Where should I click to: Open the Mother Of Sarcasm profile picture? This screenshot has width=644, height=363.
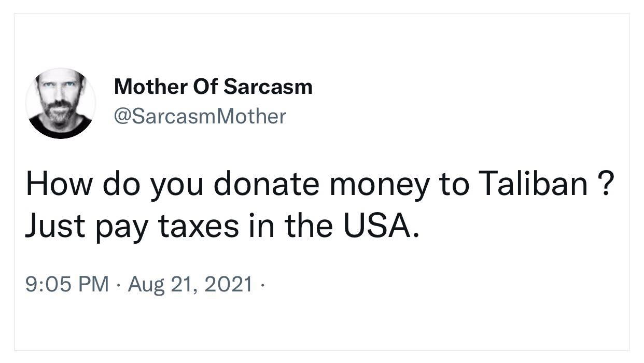pyautogui.click(x=61, y=103)
